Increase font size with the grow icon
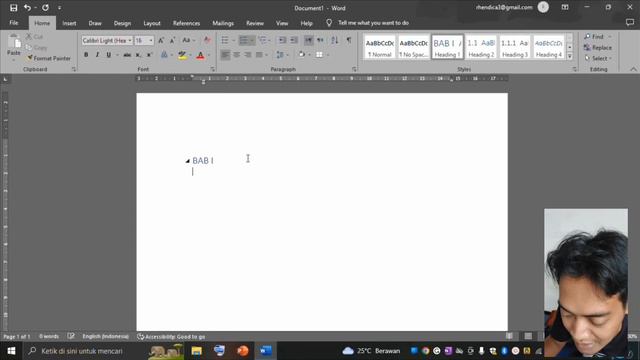 coord(161,40)
